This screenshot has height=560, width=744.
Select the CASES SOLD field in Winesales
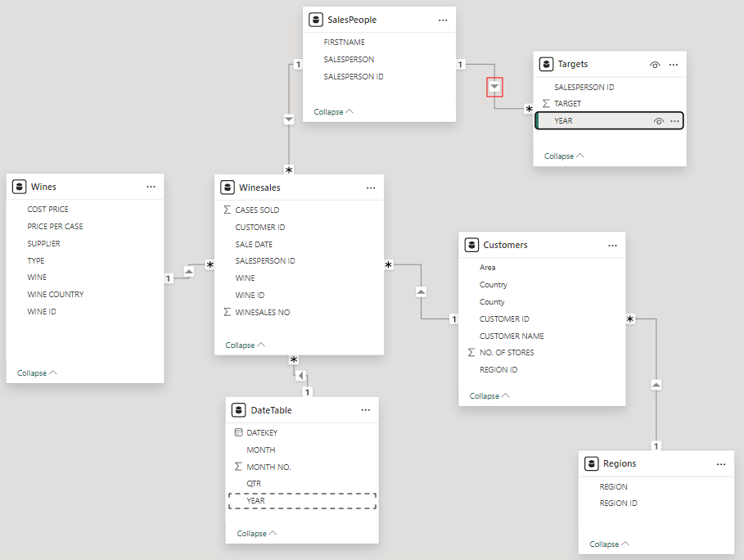click(257, 210)
